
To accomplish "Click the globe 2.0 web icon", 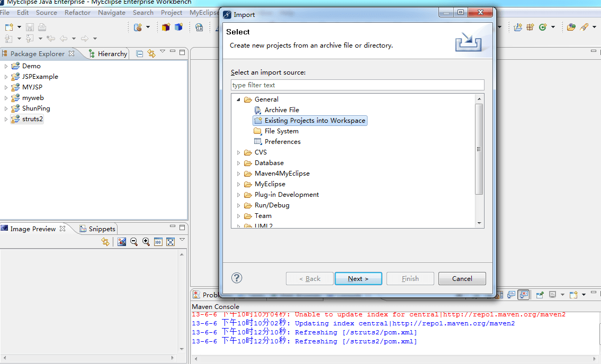I will click(x=199, y=27).
